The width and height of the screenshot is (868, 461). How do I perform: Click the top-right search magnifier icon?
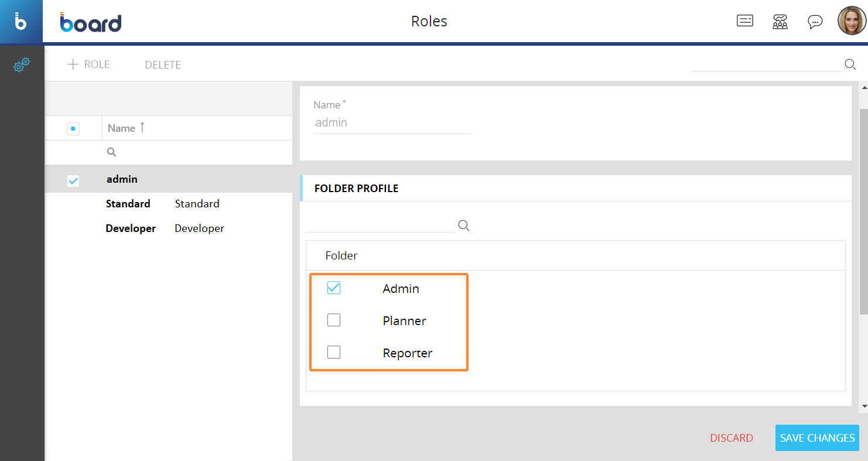(x=850, y=64)
